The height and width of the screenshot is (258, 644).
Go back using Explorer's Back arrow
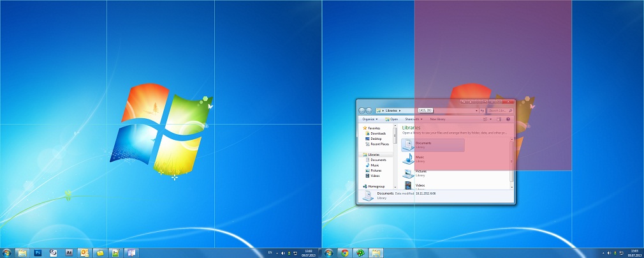tap(362, 110)
